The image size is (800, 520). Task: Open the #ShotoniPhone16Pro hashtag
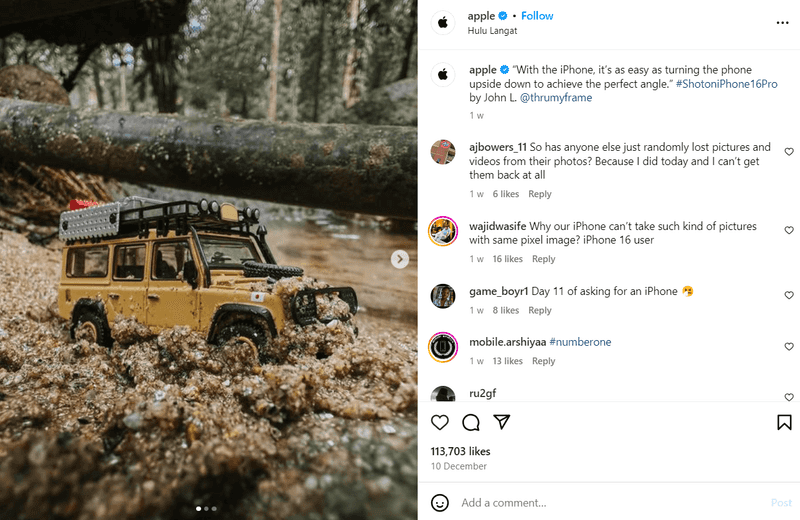[727, 84]
